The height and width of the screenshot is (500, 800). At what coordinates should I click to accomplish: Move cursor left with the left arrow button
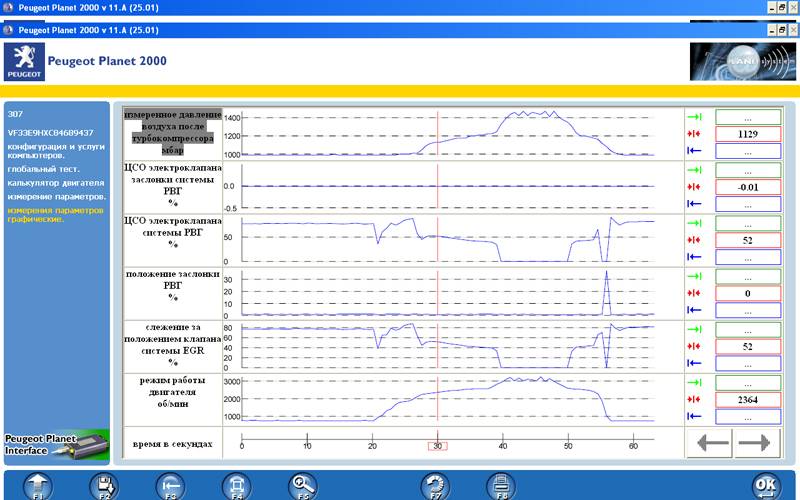(x=713, y=443)
